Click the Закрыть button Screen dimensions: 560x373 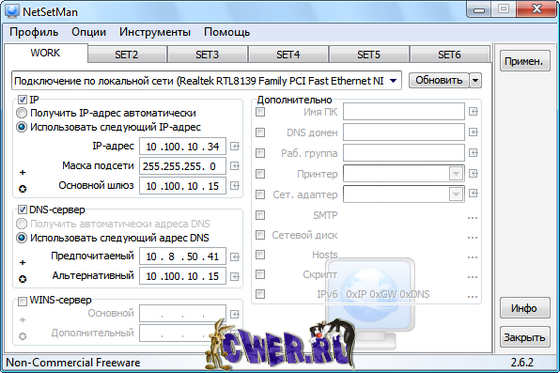(x=524, y=337)
